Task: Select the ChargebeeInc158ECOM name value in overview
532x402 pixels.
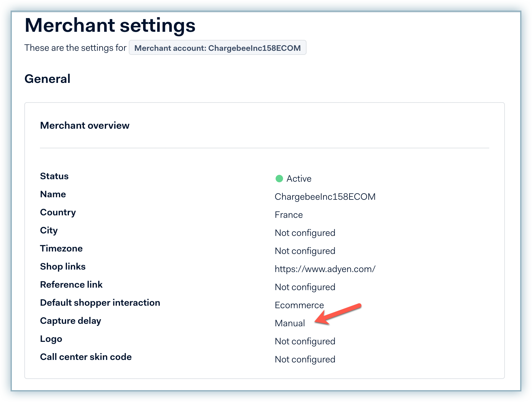Action: (325, 197)
